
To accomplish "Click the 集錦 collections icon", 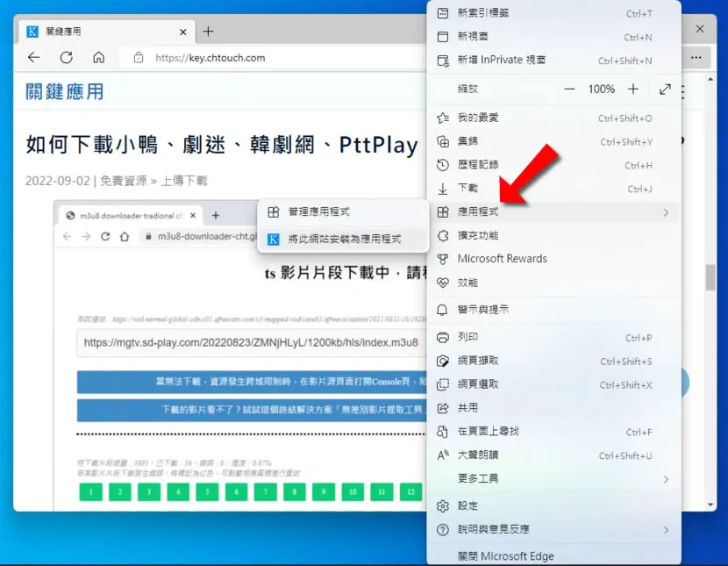I will (x=443, y=141).
